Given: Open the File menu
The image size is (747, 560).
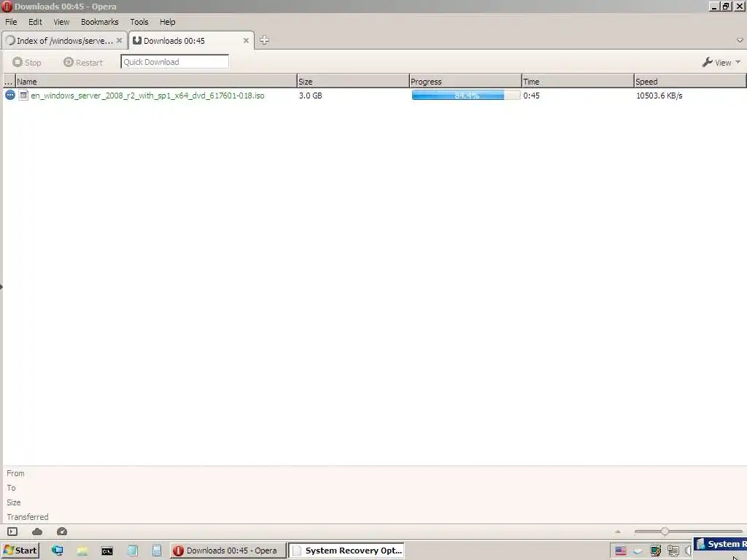Looking at the screenshot, I should [x=11, y=22].
